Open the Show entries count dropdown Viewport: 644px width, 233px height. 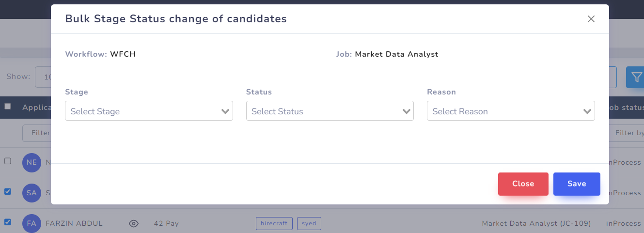click(44, 77)
